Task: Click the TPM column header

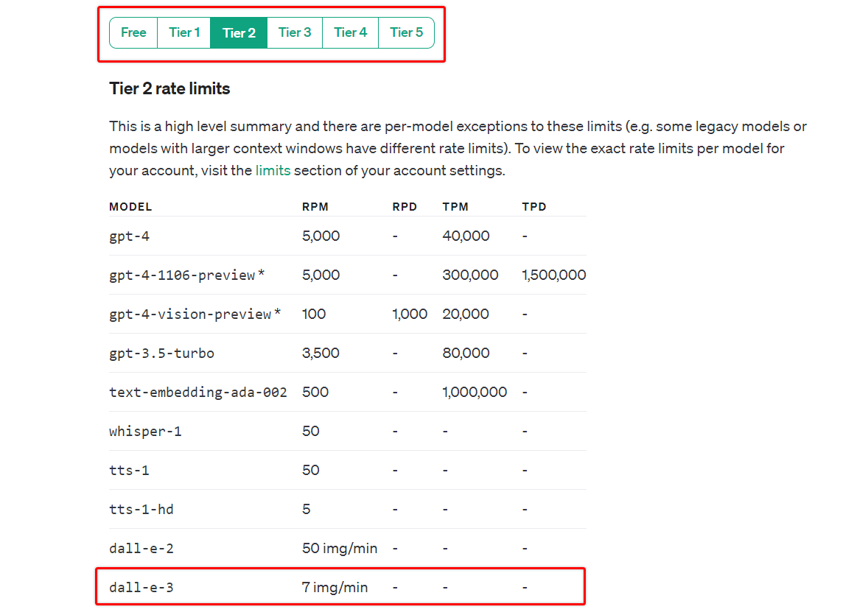Action: click(x=455, y=207)
